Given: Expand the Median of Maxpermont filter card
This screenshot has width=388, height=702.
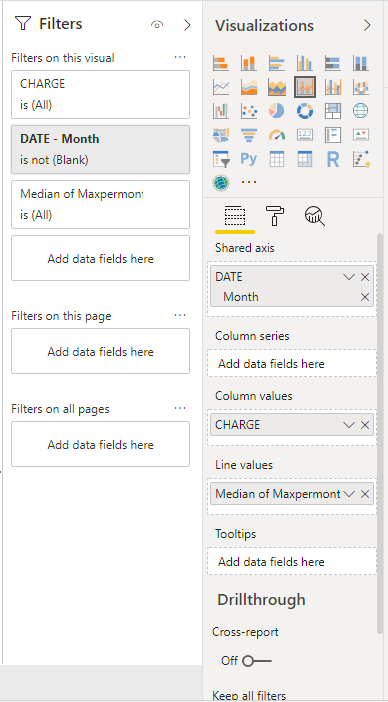Looking at the screenshot, I should point(100,205).
